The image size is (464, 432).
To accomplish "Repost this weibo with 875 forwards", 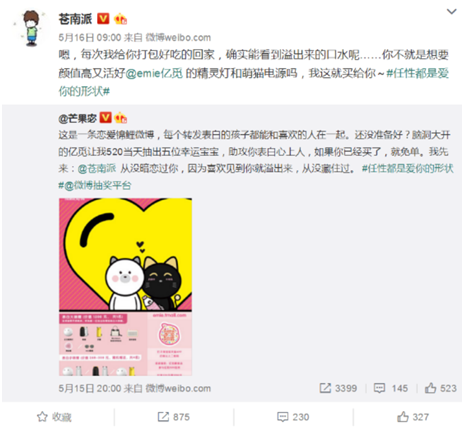I will point(173,417).
